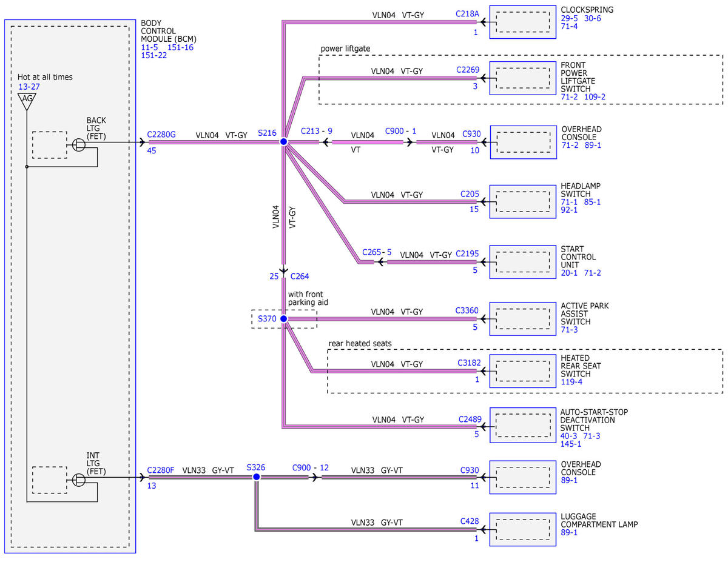Open connector reference C428

pyautogui.click(x=470, y=520)
